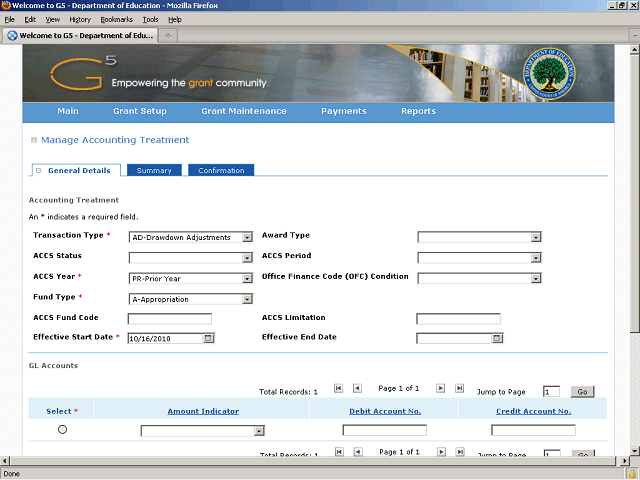Select the Welcome to G5 browser tab
The height and width of the screenshot is (480, 640).
tap(80, 36)
